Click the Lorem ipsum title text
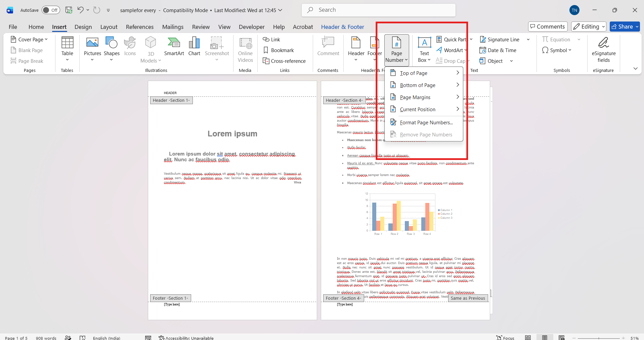 click(232, 134)
